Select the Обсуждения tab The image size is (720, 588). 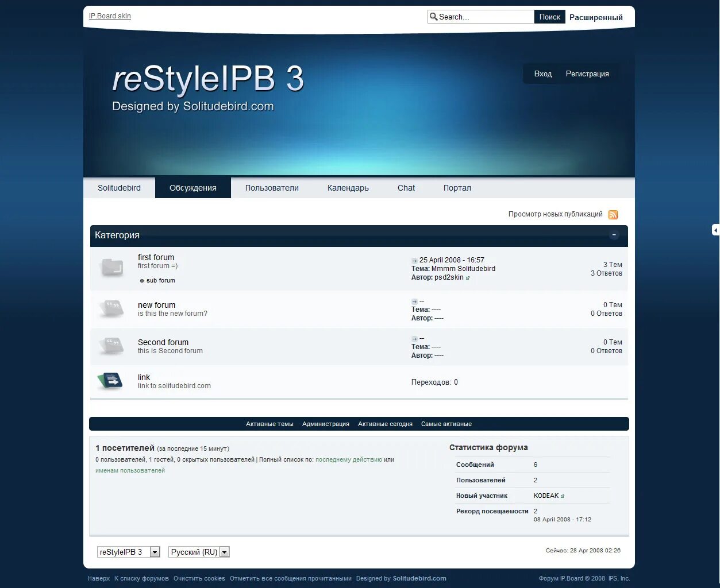193,188
